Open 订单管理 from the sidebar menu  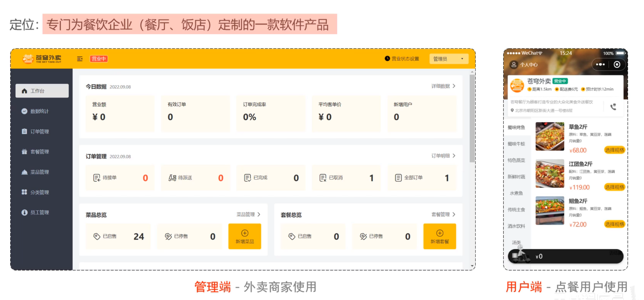[x=39, y=132]
